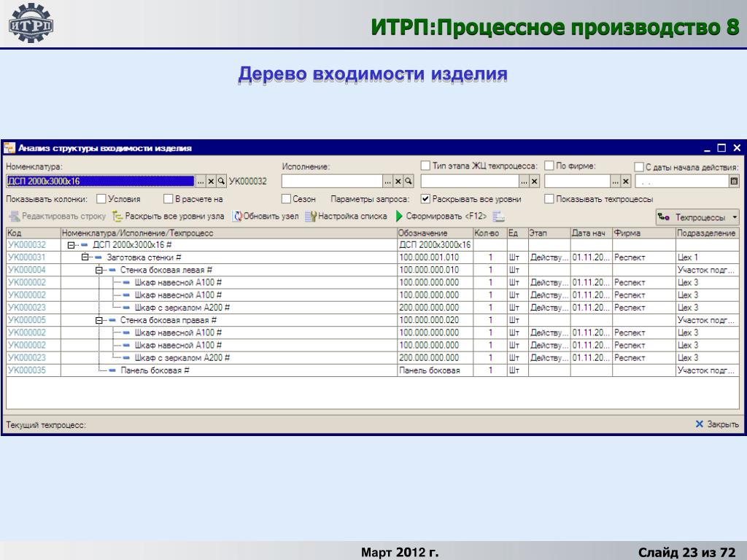Image resolution: width=747 pixels, height=560 pixels.
Task: Open Настройка списка list settings
Action: [347, 216]
